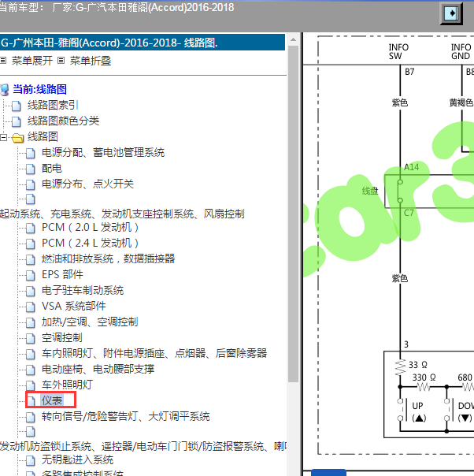Open 转向信号/危险警告灯、大灯调平系统 diagram
474x476 pixels.
click(x=125, y=416)
